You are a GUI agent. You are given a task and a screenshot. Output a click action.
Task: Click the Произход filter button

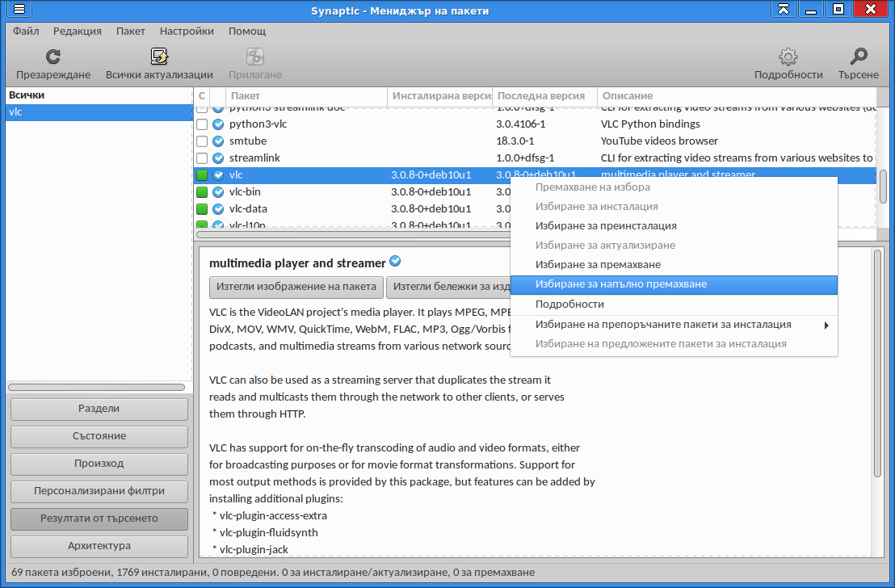[x=99, y=464]
